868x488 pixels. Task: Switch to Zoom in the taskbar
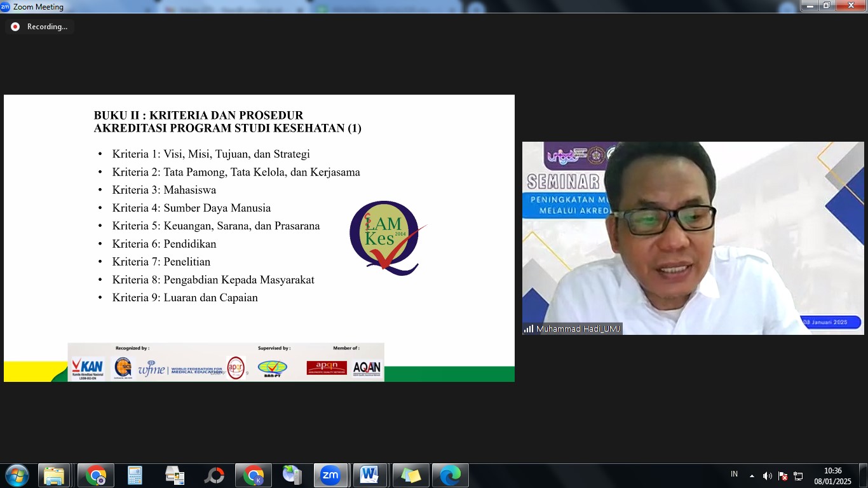coord(330,475)
